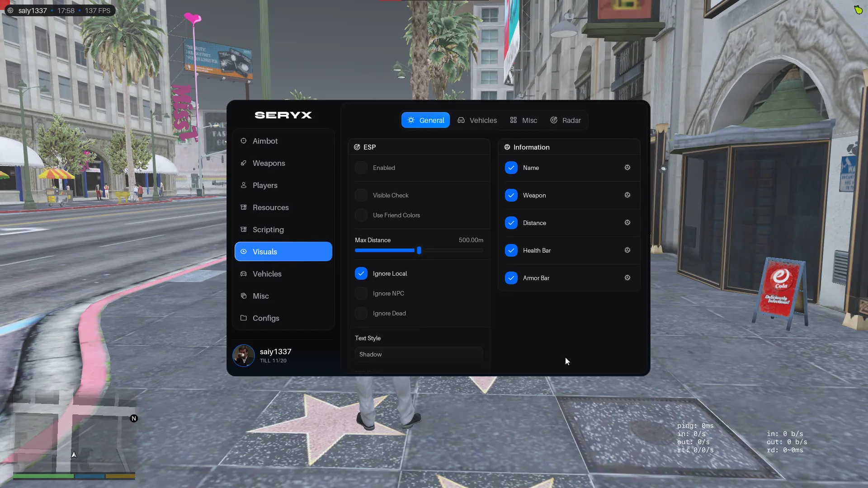Screen dimensions: 868x488
Task: Click the green icon in top-right corner
Action: (858, 9)
